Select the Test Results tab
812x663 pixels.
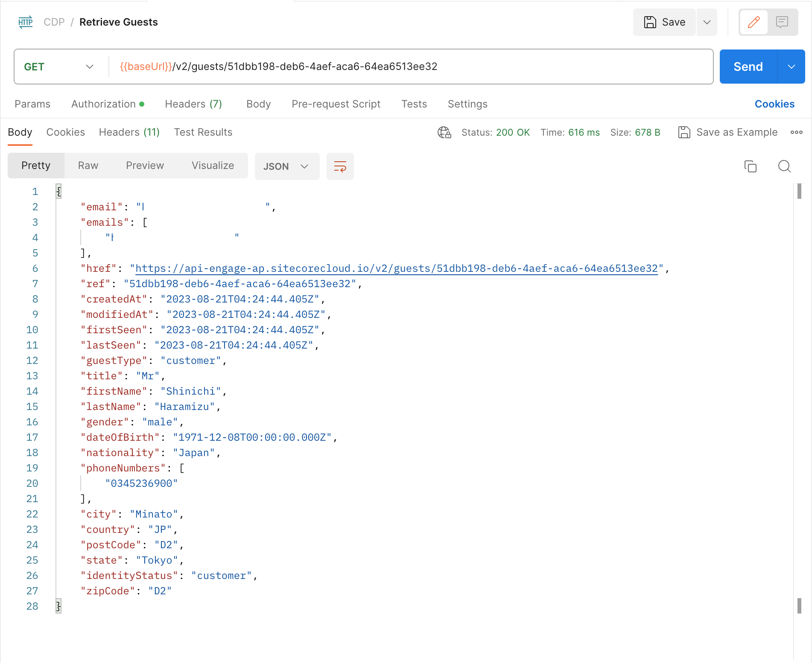(x=203, y=132)
